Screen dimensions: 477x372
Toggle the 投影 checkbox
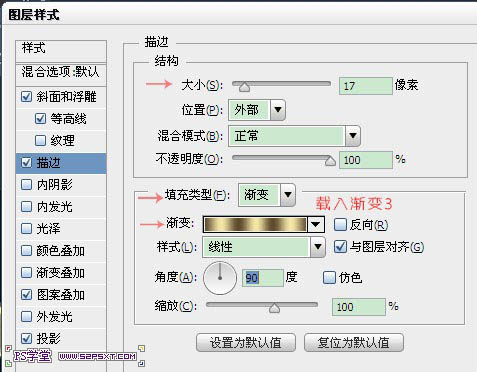(x=26, y=338)
